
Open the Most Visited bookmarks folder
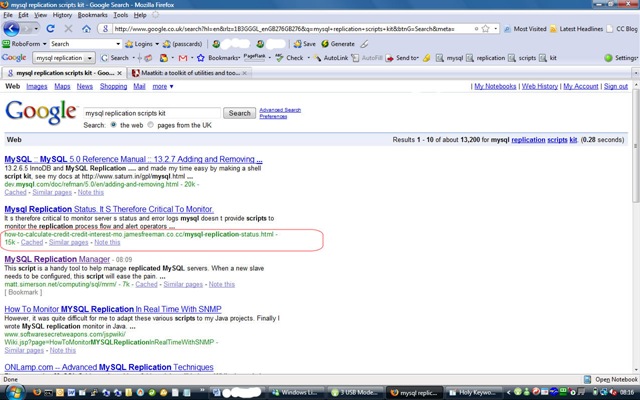[525, 29]
